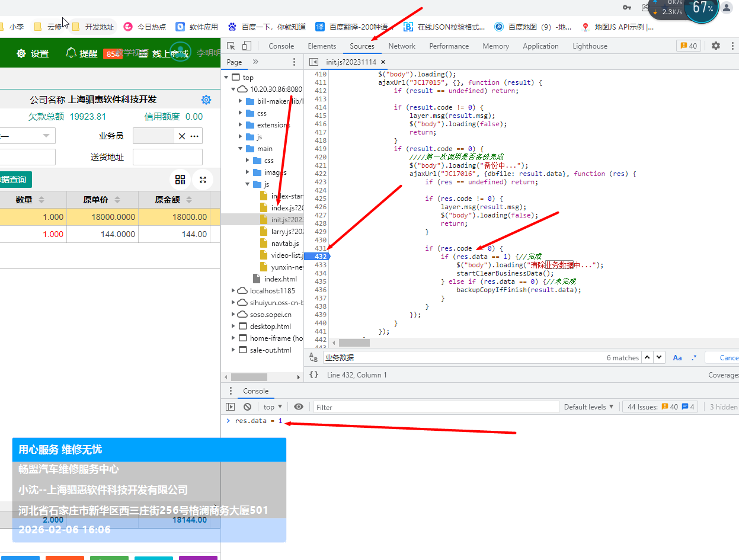Open DevTools settings gear
Viewport: 739px width, 560px height.
[x=716, y=46]
